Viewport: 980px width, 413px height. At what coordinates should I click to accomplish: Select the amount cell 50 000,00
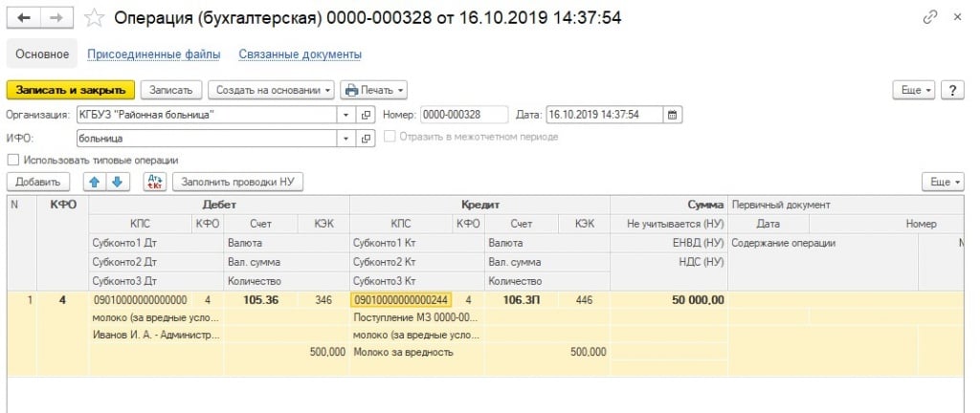tap(669, 300)
